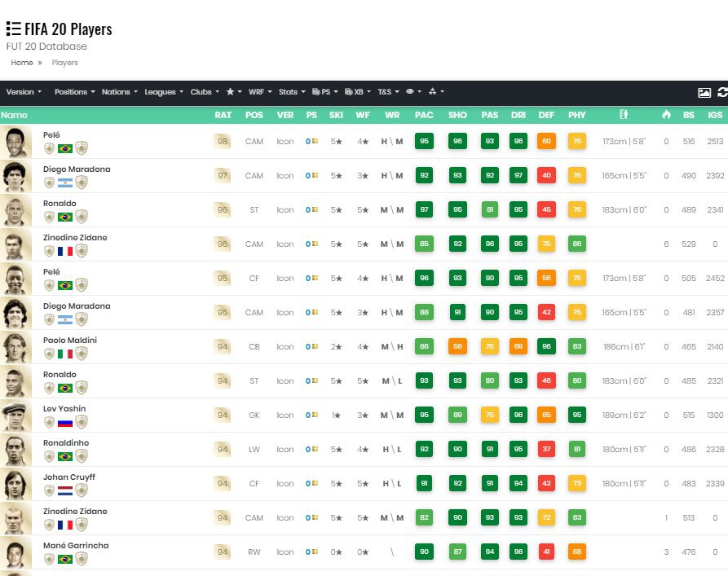Open the image view icon in the filter bar
The height and width of the screenshot is (576, 728).
pyautogui.click(x=704, y=92)
